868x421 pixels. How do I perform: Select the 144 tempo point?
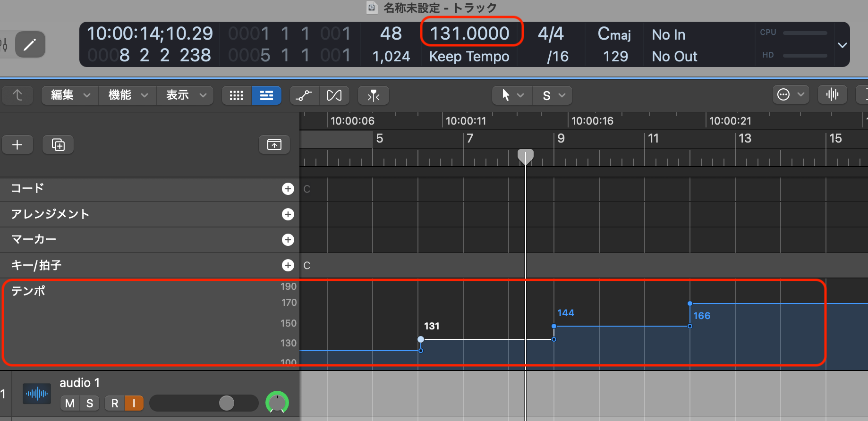[554, 326]
